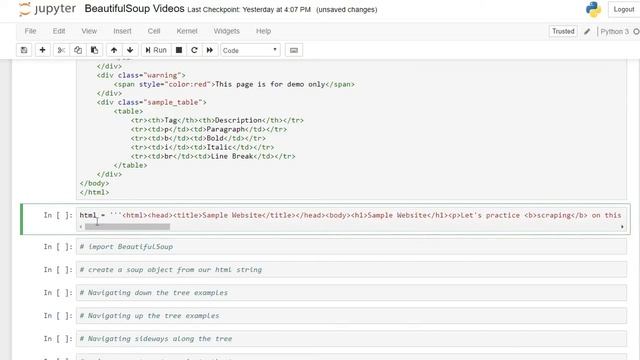
Task: Click the horizontal scrollbar thumb in html cell
Action: pyautogui.click(x=127, y=227)
